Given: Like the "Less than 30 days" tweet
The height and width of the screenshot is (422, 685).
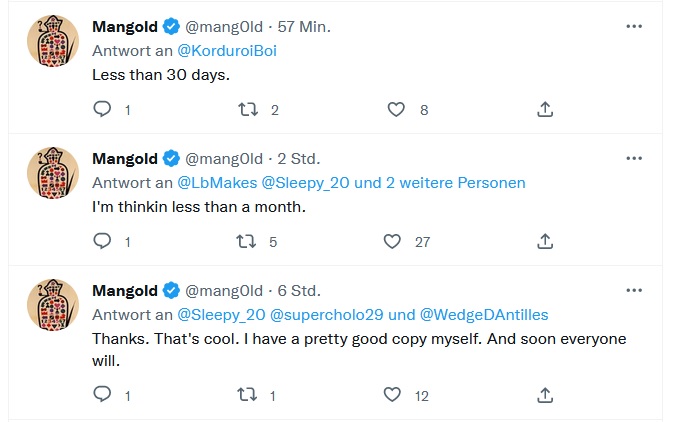Looking at the screenshot, I should (x=395, y=109).
